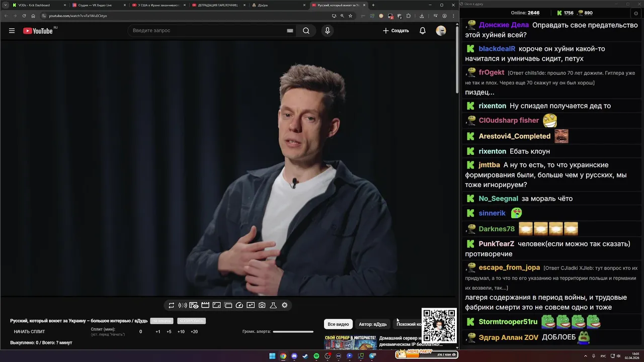Bookmark this page with the star icon
The image size is (644, 362).
click(351, 16)
